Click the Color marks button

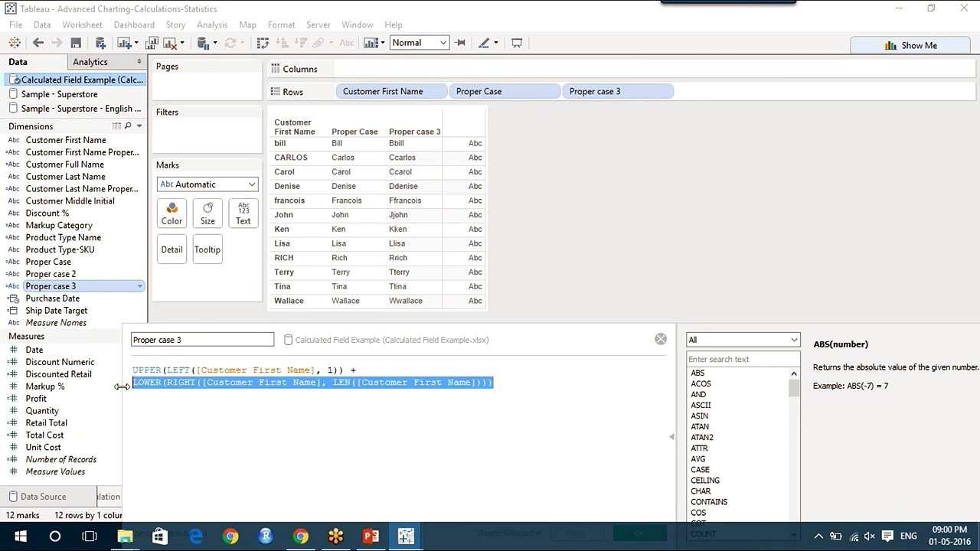click(171, 214)
